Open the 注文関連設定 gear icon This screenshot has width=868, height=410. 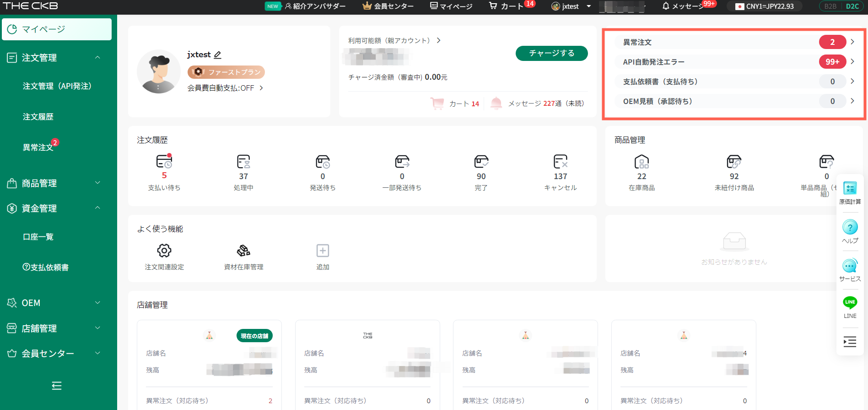pyautogui.click(x=164, y=251)
